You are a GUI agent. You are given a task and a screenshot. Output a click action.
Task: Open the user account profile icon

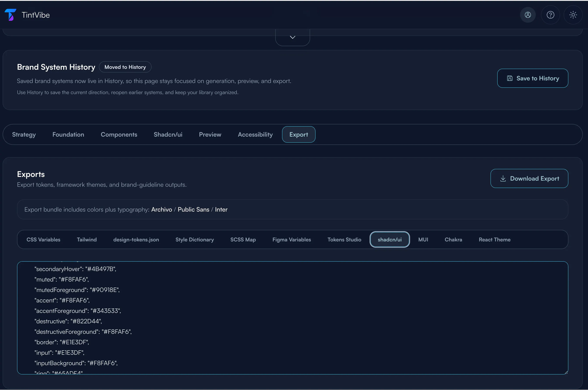(x=528, y=15)
